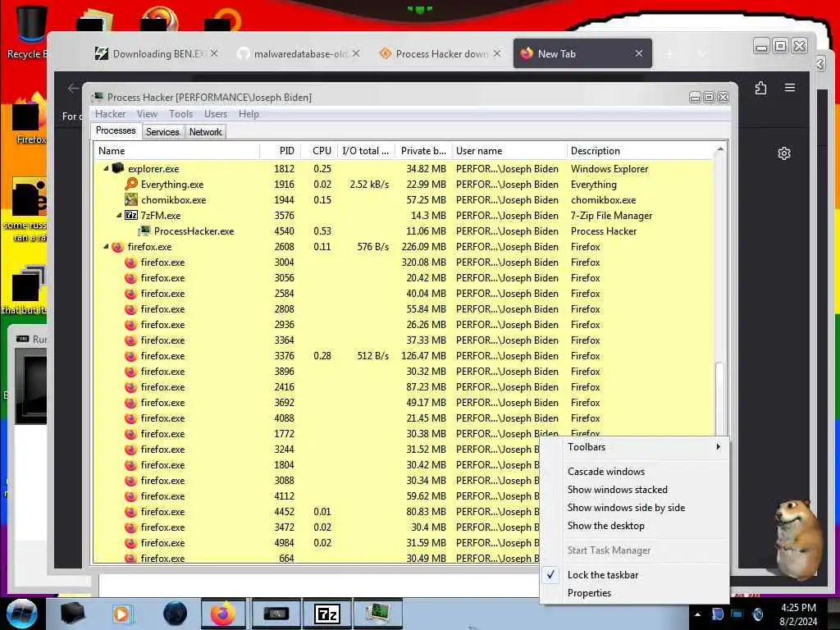Sort by the Name column header
Viewport: 840px width, 630px height.
[x=177, y=151]
